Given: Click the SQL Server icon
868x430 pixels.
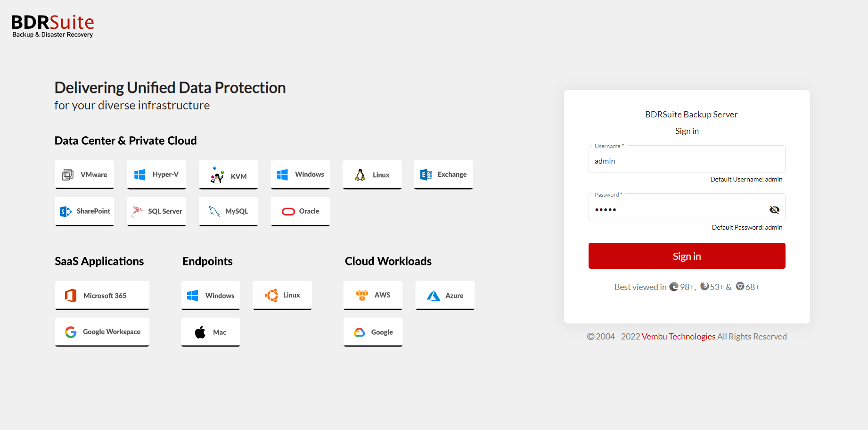Looking at the screenshot, I should click(137, 212).
